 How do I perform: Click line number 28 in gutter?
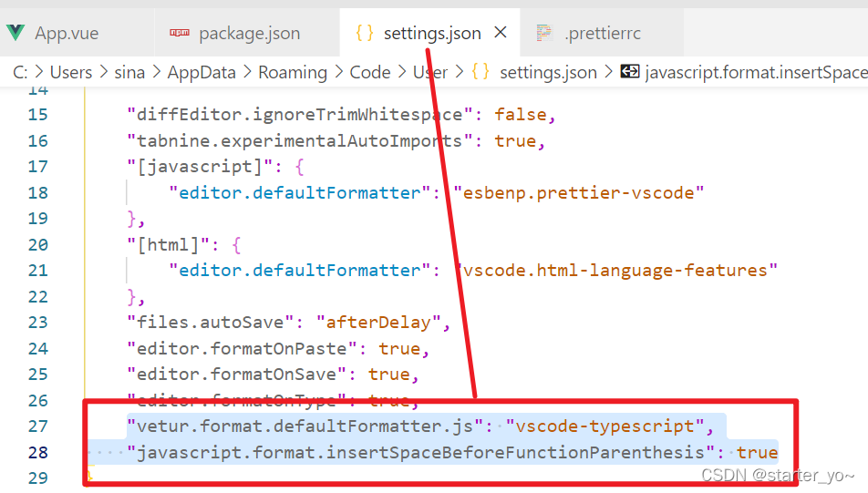pyautogui.click(x=37, y=453)
